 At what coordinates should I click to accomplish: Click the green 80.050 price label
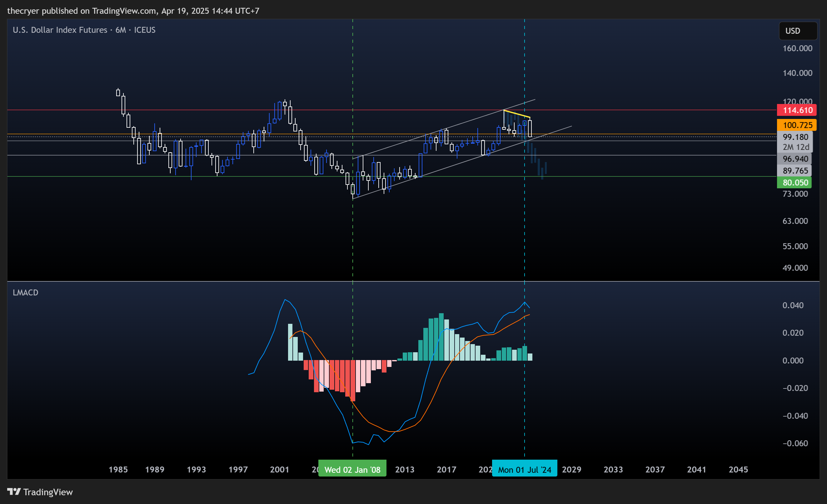pos(795,183)
